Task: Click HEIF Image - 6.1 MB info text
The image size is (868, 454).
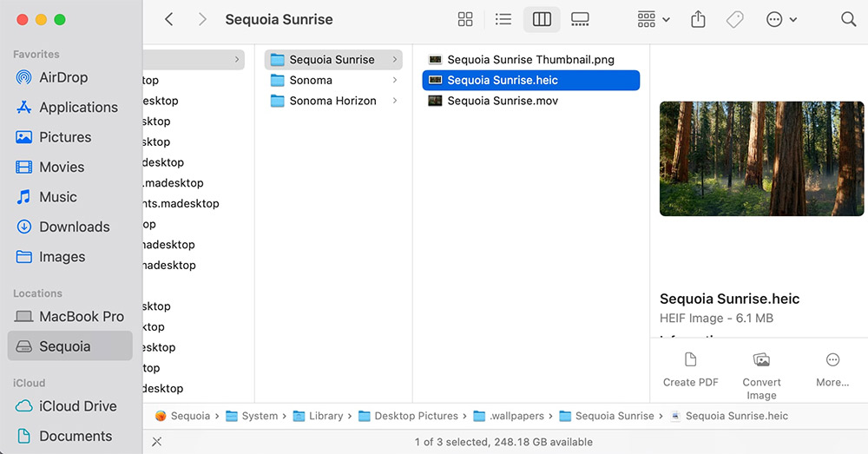Action: 716,319
